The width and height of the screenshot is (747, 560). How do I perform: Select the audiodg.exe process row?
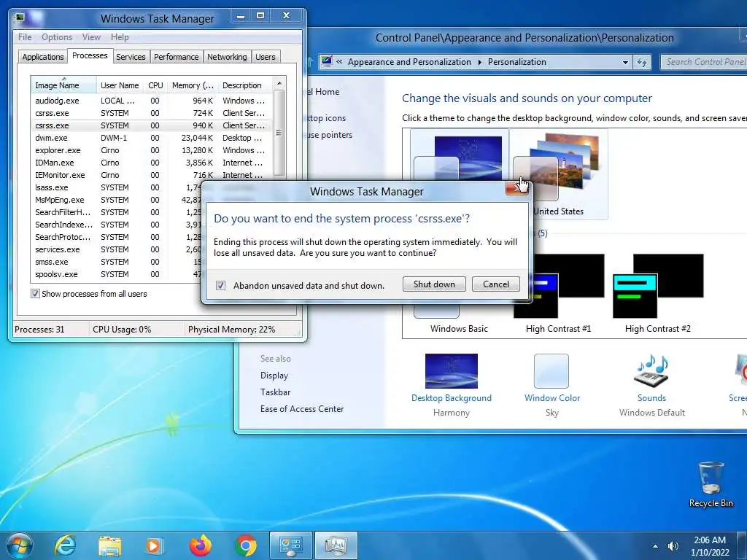(152, 101)
